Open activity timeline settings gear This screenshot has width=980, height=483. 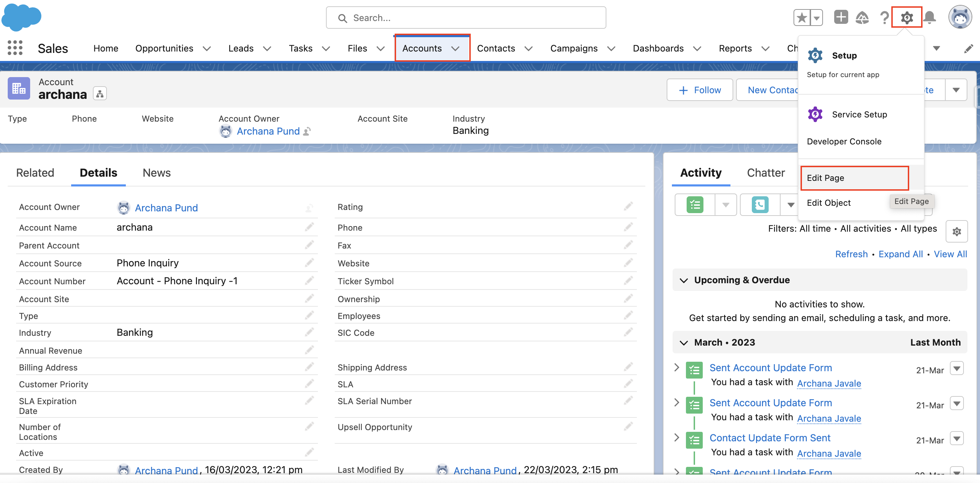click(957, 231)
